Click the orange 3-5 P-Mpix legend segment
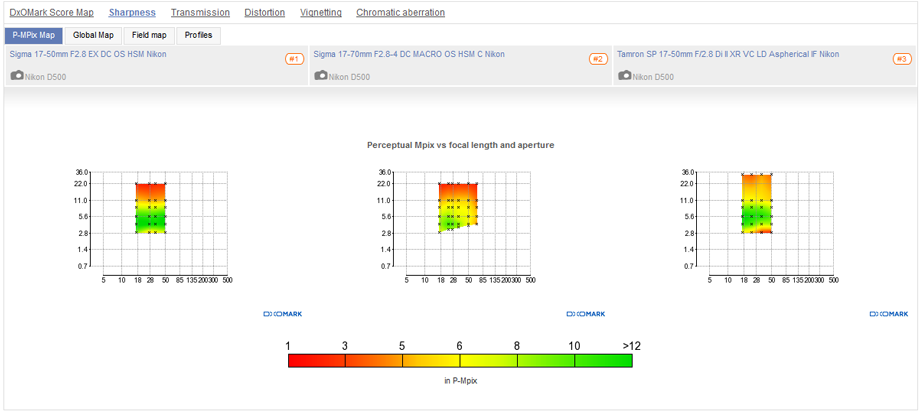This screenshot has height=413, width=920. [374, 361]
